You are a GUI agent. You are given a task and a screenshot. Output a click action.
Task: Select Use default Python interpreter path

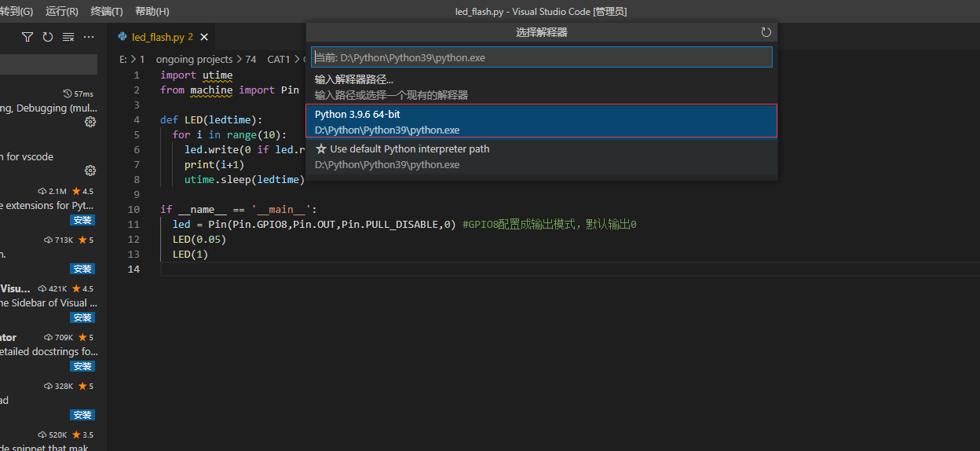pos(542,156)
